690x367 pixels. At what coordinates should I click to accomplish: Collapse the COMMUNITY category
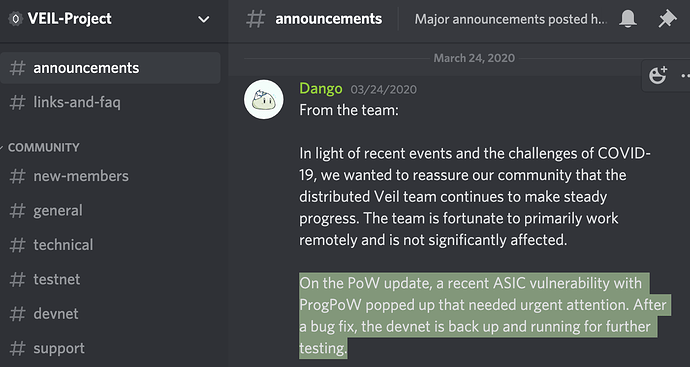coord(43,147)
